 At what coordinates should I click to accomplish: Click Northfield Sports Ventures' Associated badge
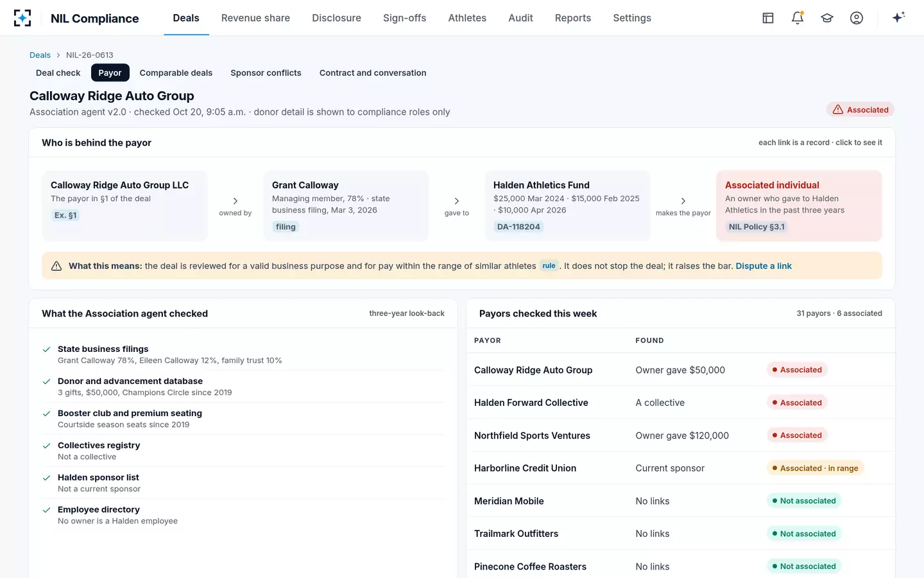coord(797,435)
